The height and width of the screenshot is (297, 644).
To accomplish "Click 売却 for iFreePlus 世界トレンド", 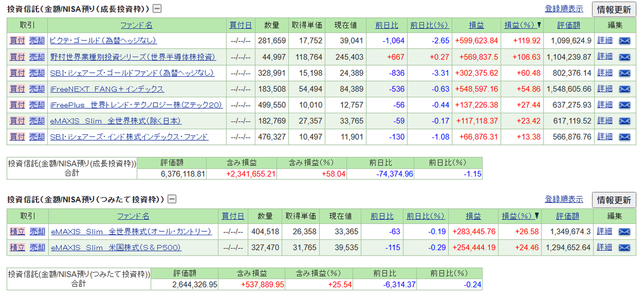I will pyautogui.click(x=37, y=105).
